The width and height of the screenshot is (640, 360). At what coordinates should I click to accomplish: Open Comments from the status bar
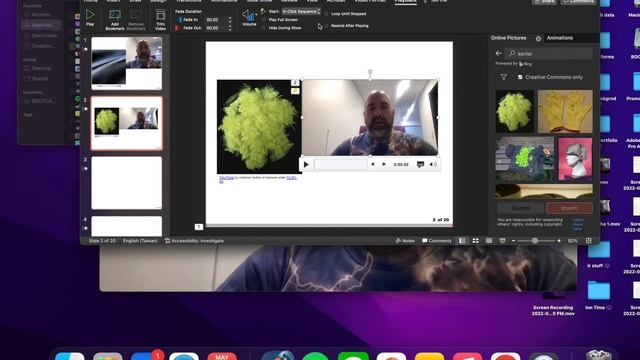[x=437, y=241]
